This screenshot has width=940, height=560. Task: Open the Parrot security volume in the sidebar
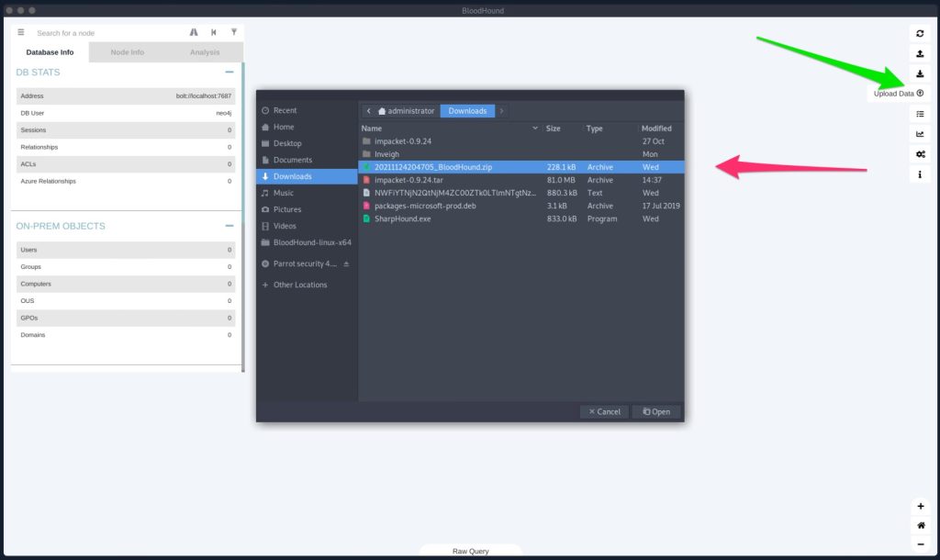[x=300, y=263]
